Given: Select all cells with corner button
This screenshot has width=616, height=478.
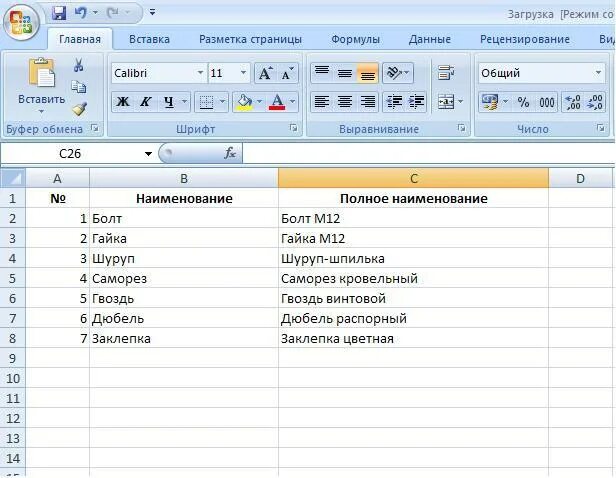Looking at the screenshot, I should pos(13,178).
